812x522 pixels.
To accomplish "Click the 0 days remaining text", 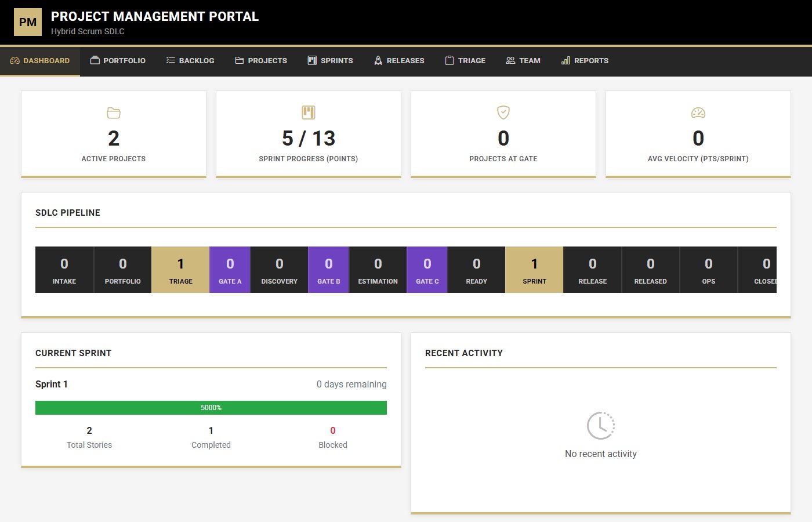I will [x=351, y=384].
